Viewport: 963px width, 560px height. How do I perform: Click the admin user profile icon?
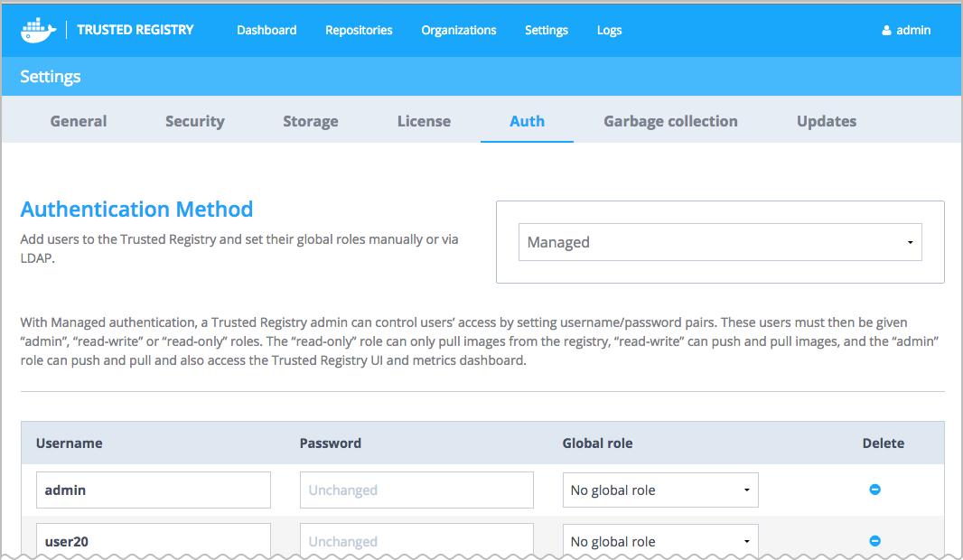(x=886, y=31)
